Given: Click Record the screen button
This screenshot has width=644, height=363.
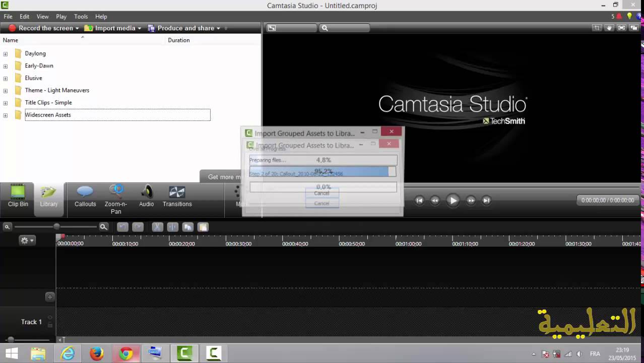Looking at the screenshot, I should click(41, 28).
